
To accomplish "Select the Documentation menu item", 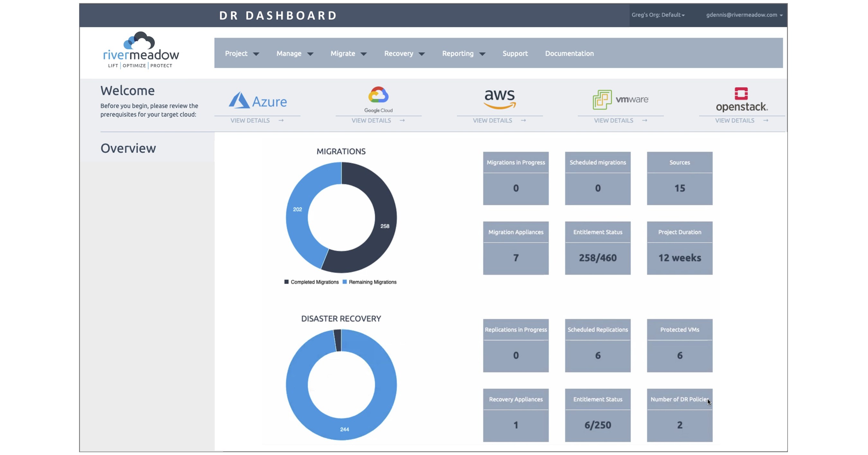I will 569,53.
